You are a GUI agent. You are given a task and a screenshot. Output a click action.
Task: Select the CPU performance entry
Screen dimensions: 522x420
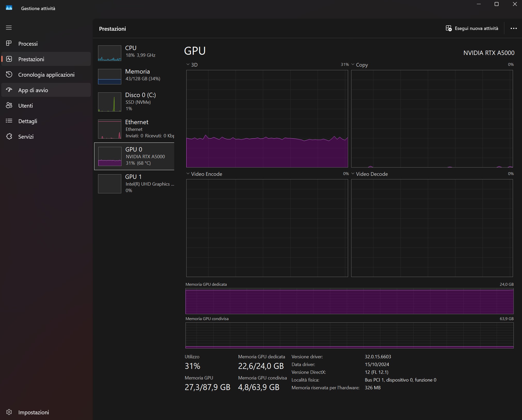coord(135,53)
